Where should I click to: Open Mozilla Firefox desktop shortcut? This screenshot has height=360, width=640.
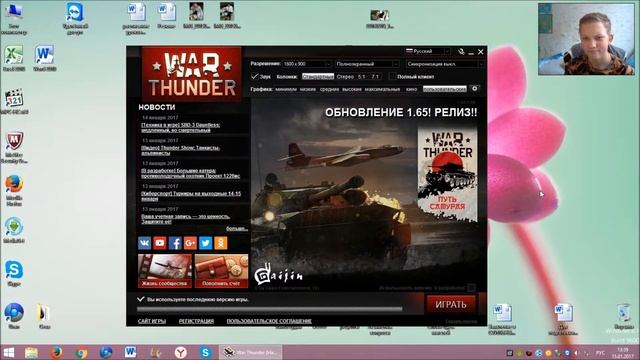14,190
